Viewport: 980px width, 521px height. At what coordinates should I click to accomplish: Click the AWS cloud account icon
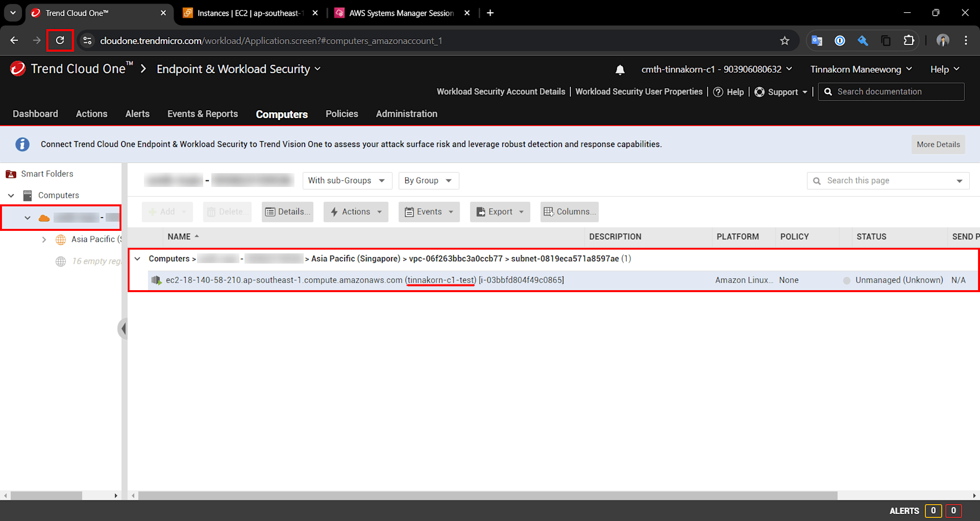tap(44, 218)
